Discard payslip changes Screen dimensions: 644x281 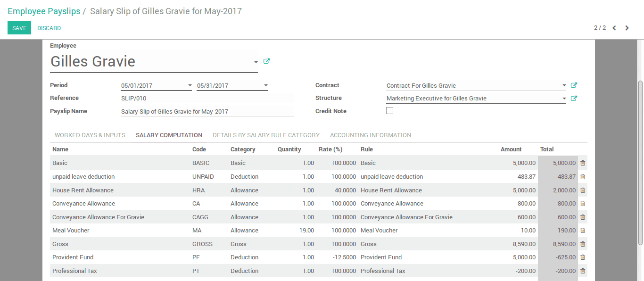(49, 28)
